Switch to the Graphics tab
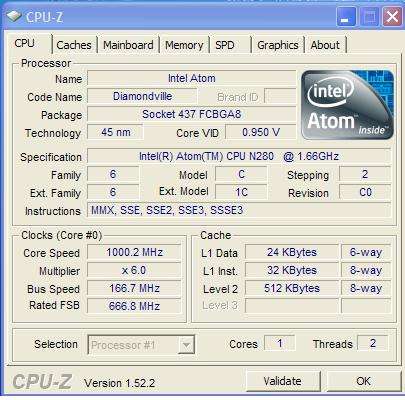The image size is (405, 400). click(278, 45)
